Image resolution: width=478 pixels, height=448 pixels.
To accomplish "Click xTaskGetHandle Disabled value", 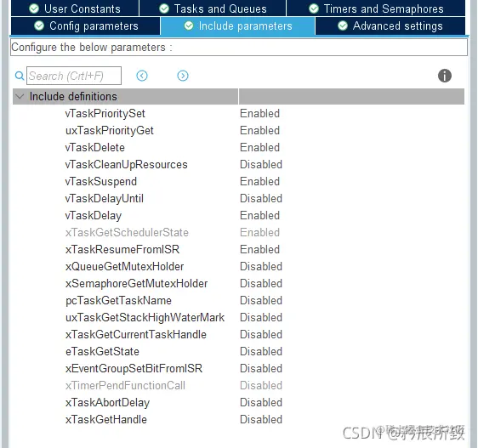I will pyautogui.click(x=261, y=420).
